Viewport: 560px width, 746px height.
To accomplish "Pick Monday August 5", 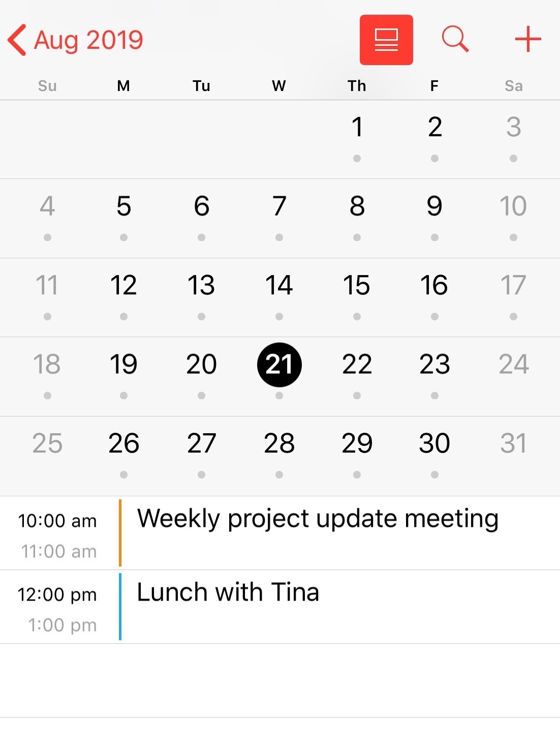I will [123, 206].
